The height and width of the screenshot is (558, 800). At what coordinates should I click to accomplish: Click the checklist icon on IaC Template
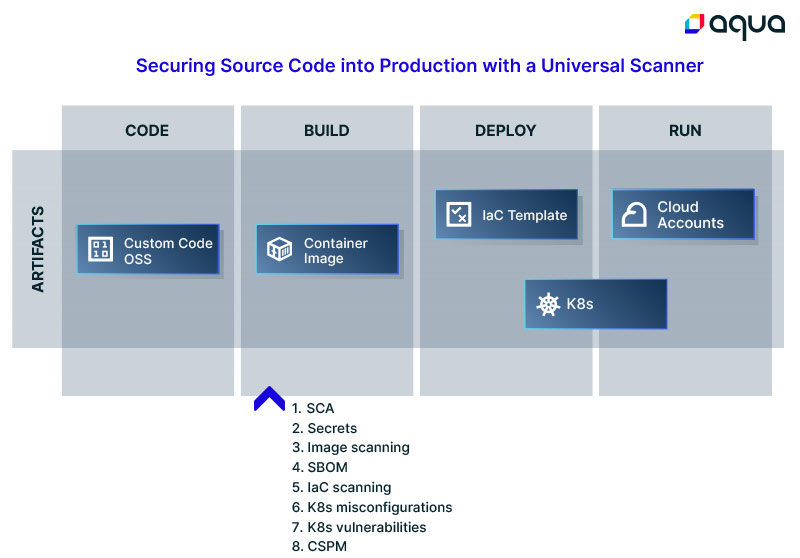[x=459, y=214]
